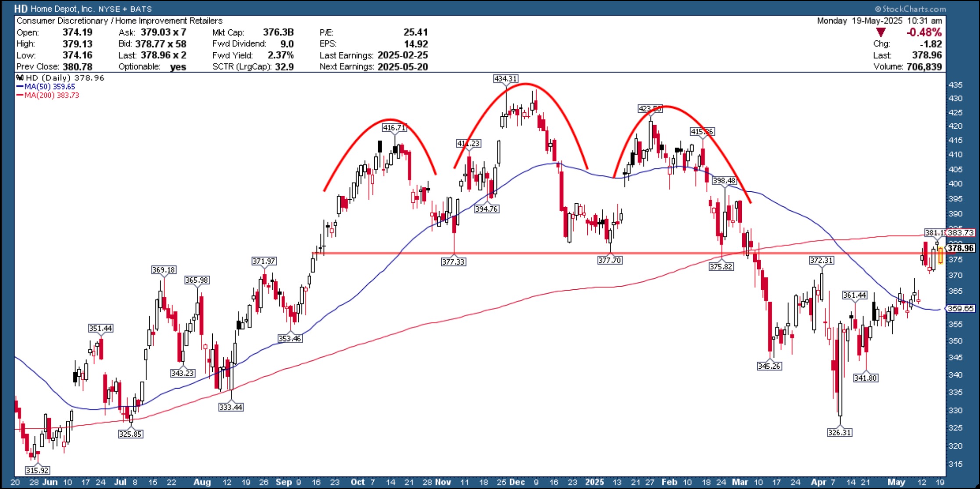980x489 pixels.
Task: Click the 'Monday 19-May-2025 10:31 am' timestamp
Action: click(880, 21)
